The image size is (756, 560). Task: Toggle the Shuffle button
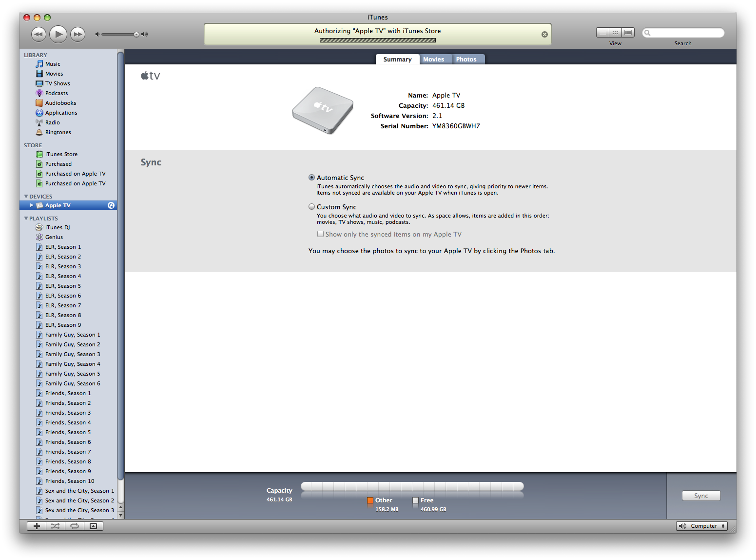coord(56,526)
